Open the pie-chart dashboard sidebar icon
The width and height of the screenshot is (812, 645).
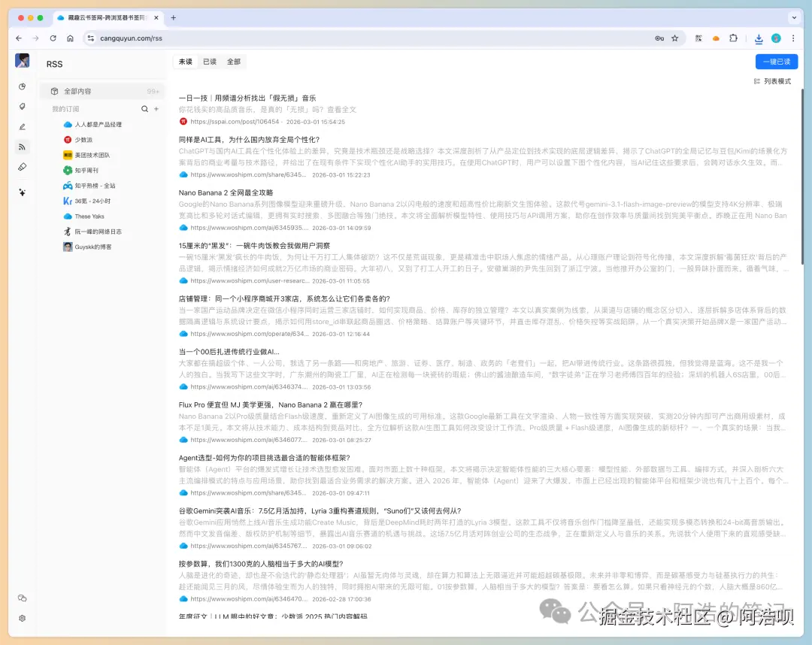pos(23,86)
